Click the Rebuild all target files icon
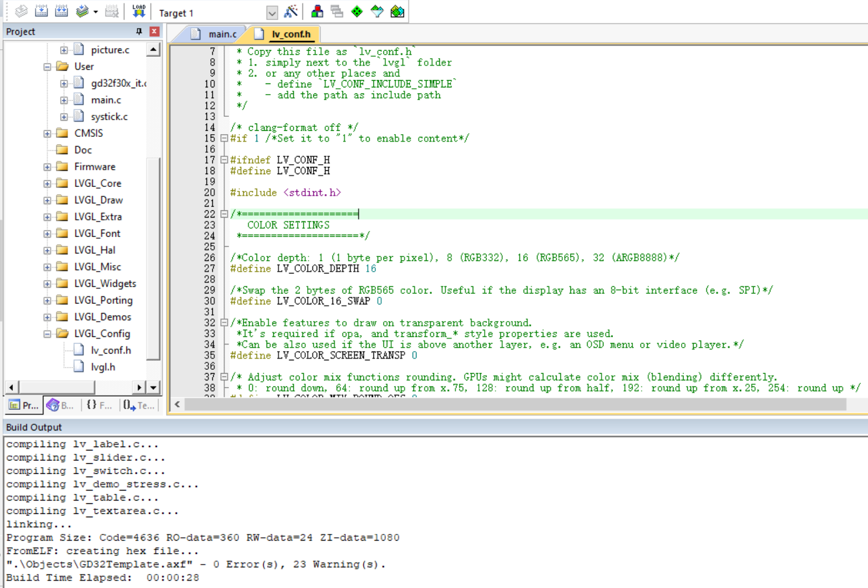 (61, 11)
